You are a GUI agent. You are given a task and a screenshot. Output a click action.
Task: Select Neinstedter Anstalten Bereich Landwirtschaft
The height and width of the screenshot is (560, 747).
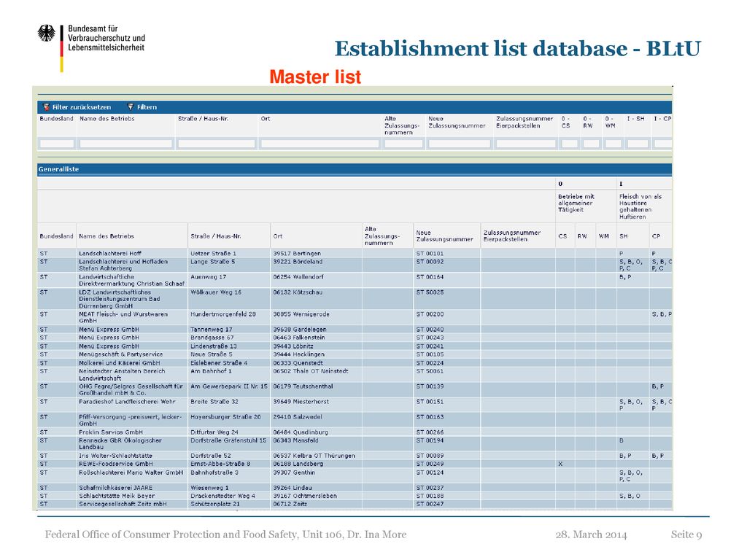(355, 374)
